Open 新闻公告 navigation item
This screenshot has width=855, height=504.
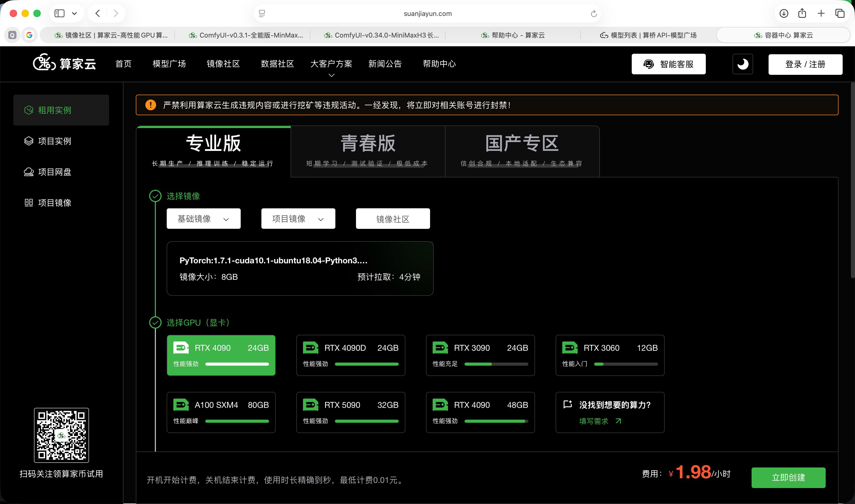coord(385,64)
